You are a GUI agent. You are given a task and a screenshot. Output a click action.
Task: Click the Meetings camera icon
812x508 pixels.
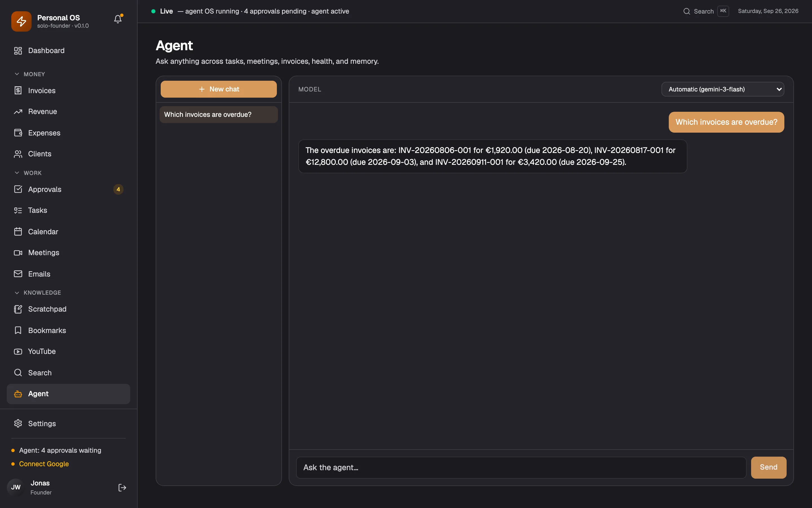[x=18, y=253]
